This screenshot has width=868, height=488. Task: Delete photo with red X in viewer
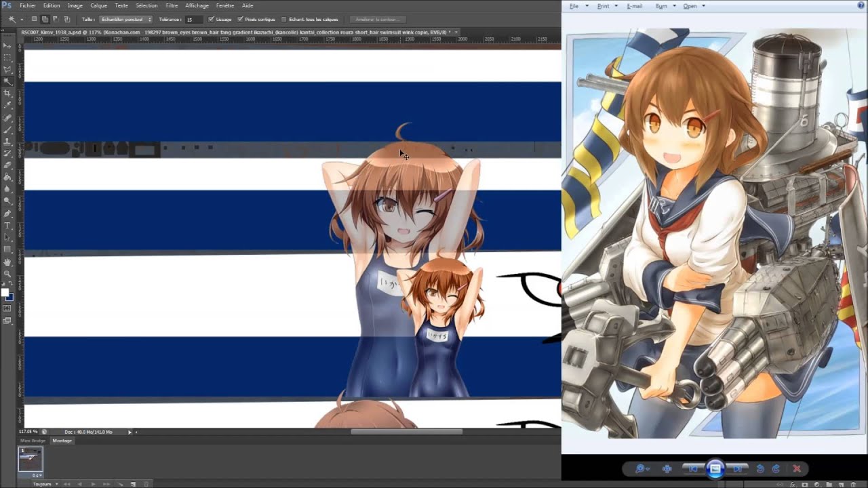797,468
